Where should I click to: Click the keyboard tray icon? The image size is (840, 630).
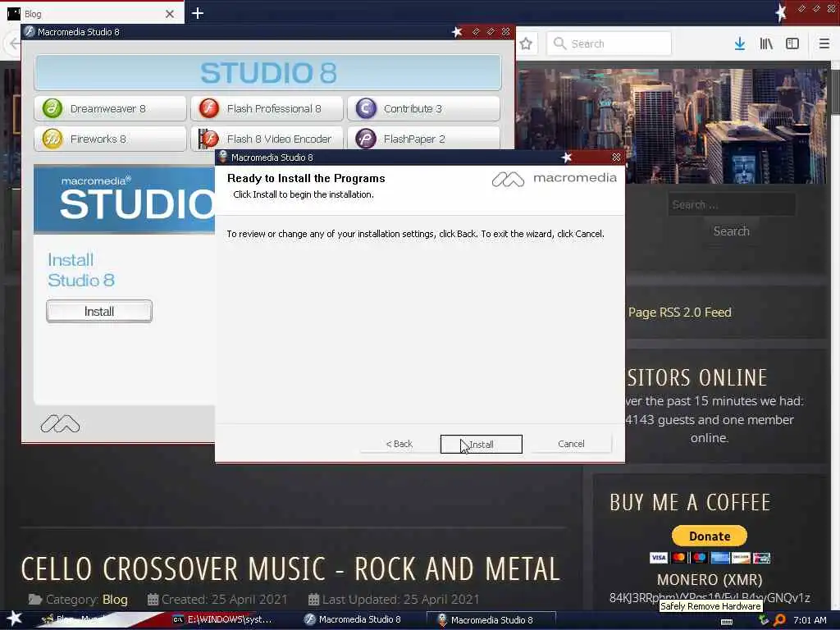(727, 622)
